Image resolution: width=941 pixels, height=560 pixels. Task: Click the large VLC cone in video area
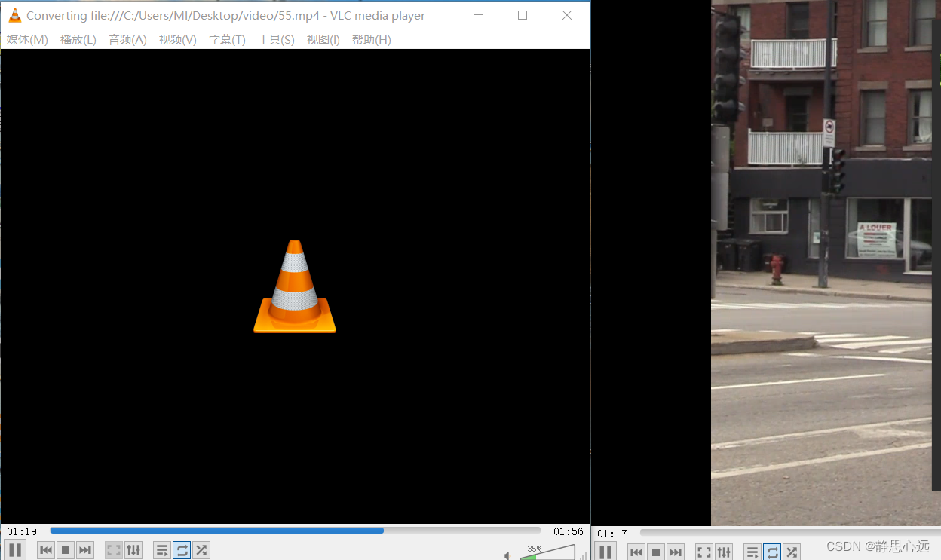coord(295,286)
